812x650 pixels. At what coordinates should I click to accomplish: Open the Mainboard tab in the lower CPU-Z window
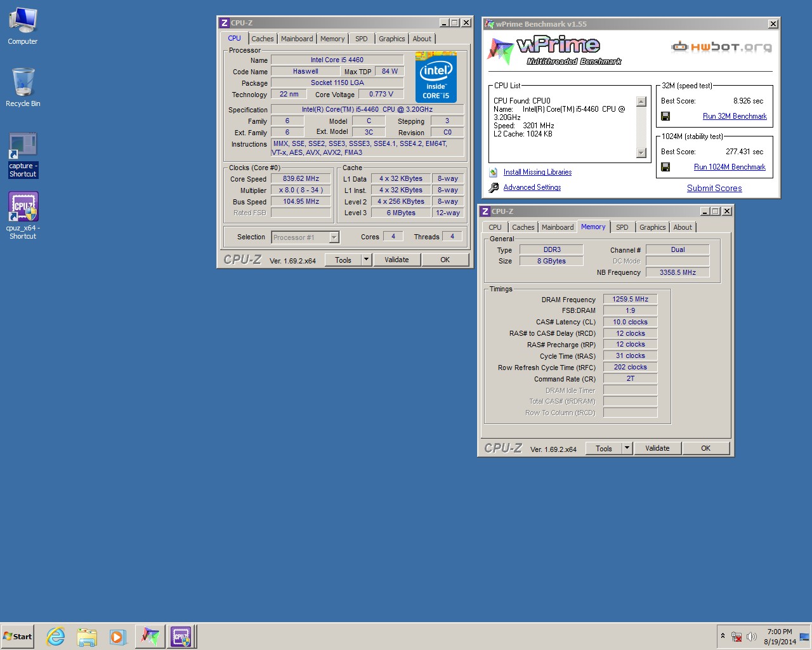558,227
